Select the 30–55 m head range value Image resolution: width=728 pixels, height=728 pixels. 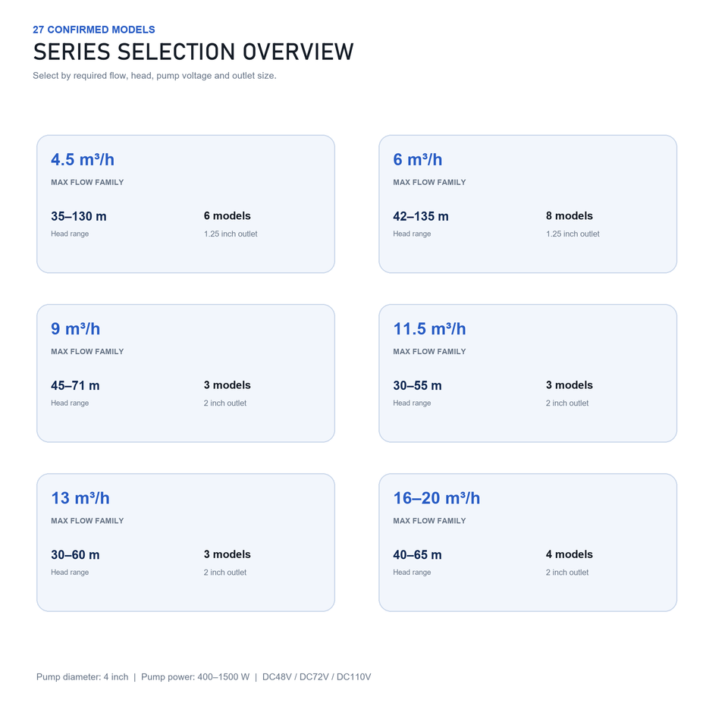pos(417,385)
